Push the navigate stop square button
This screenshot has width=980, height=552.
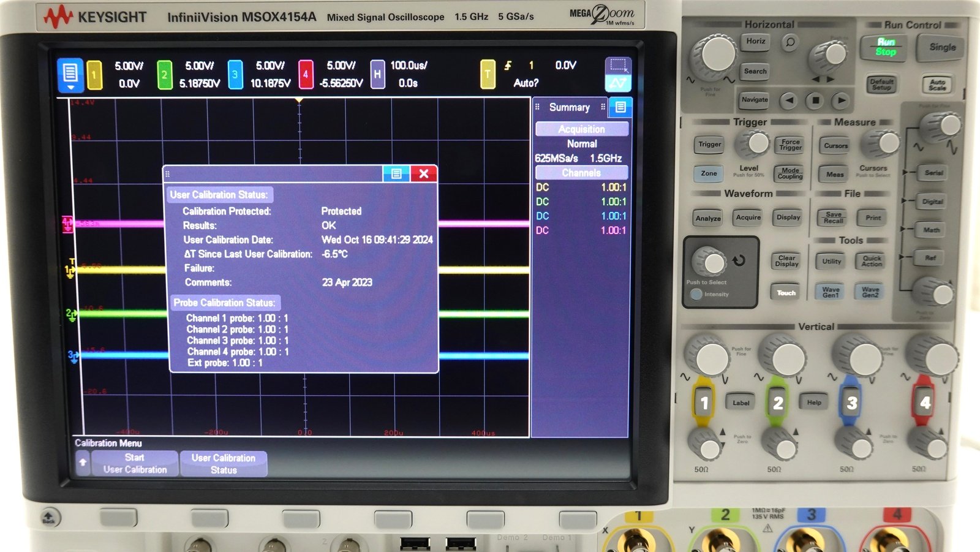pyautogui.click(x=815, y=100)
